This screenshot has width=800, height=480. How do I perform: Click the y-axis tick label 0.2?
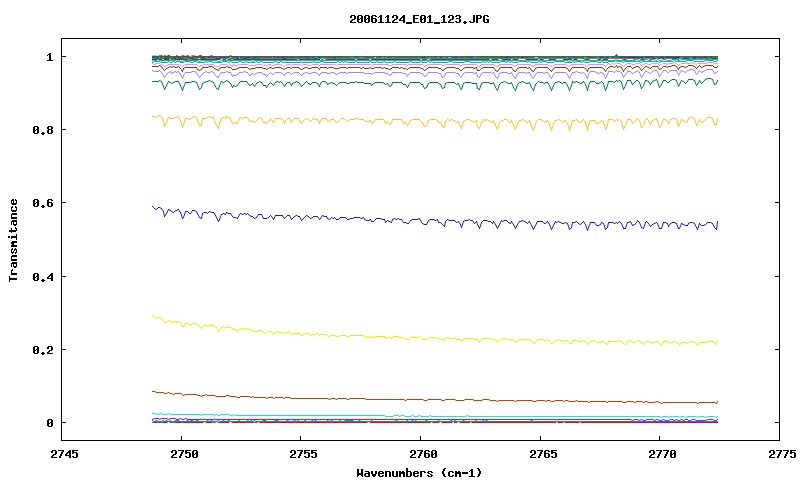[43, 350]
